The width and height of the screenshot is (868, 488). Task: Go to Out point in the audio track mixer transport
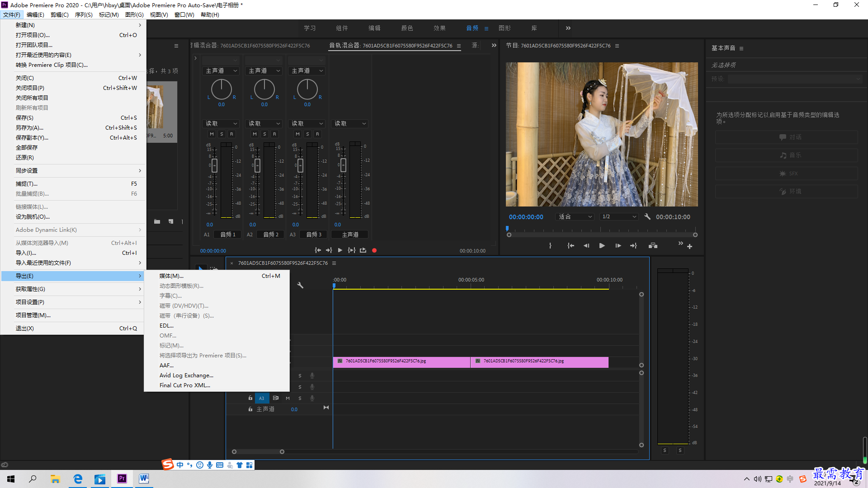pyautogui.click(x=329, y=250)
